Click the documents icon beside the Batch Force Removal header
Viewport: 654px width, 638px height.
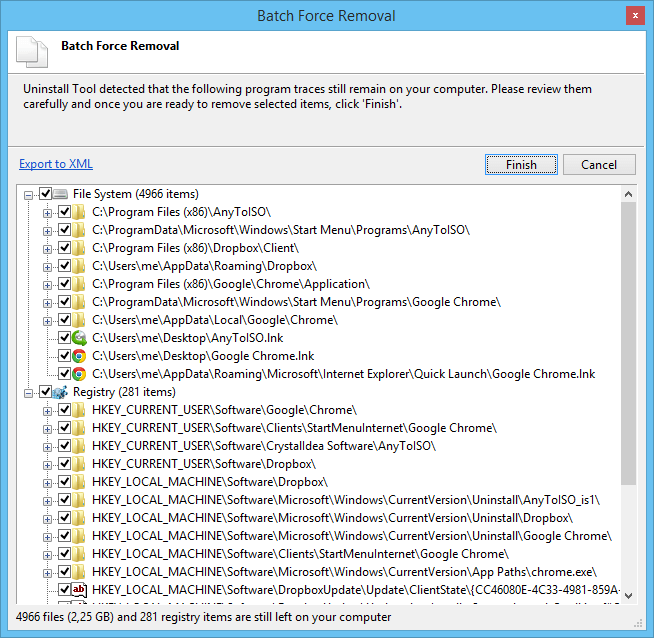(x=32, y=52)
